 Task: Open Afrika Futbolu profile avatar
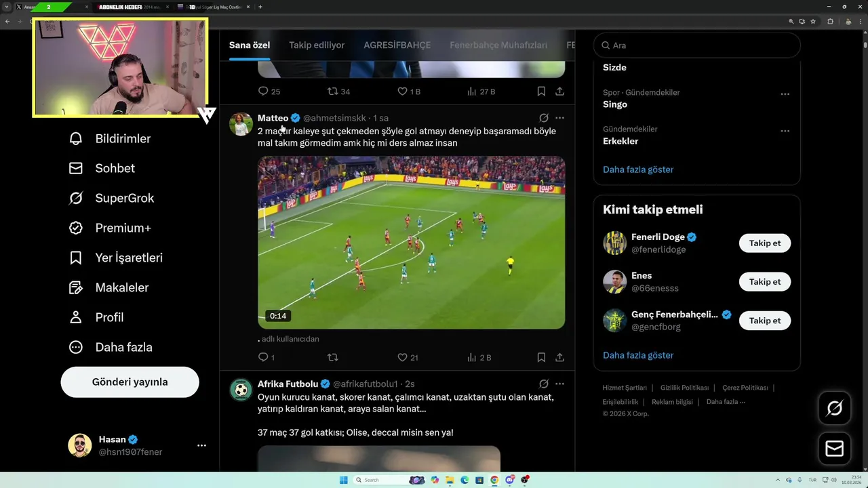pyautogui.click(x=241, y=390)
